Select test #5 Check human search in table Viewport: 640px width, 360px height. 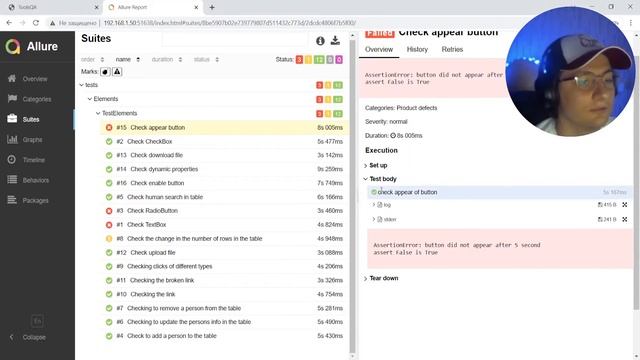224,197
